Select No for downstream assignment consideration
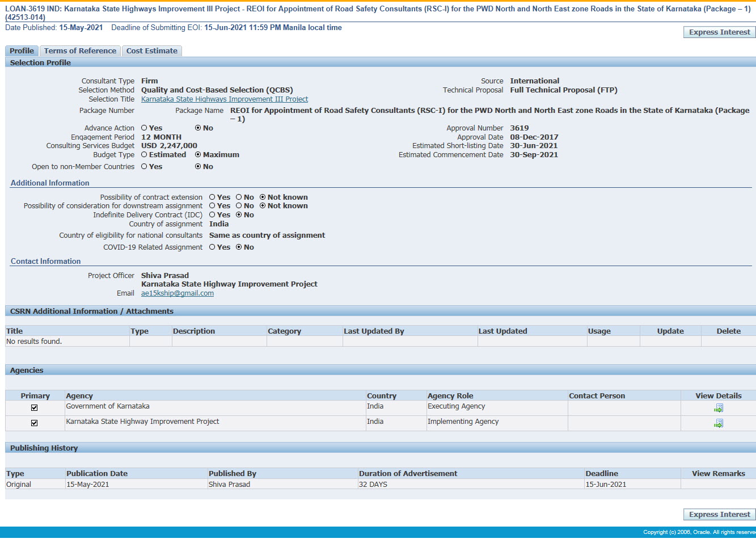The image size is (756, 547). 239,206
